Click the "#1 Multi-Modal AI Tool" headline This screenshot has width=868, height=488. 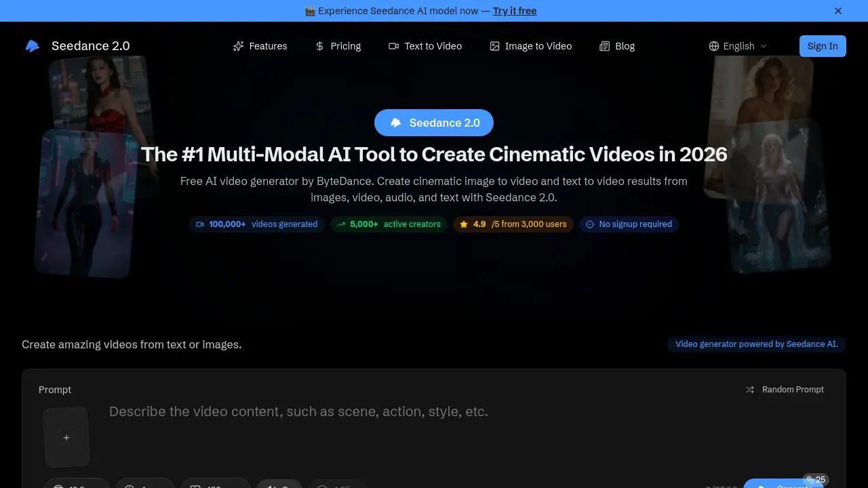pos(434,155)
